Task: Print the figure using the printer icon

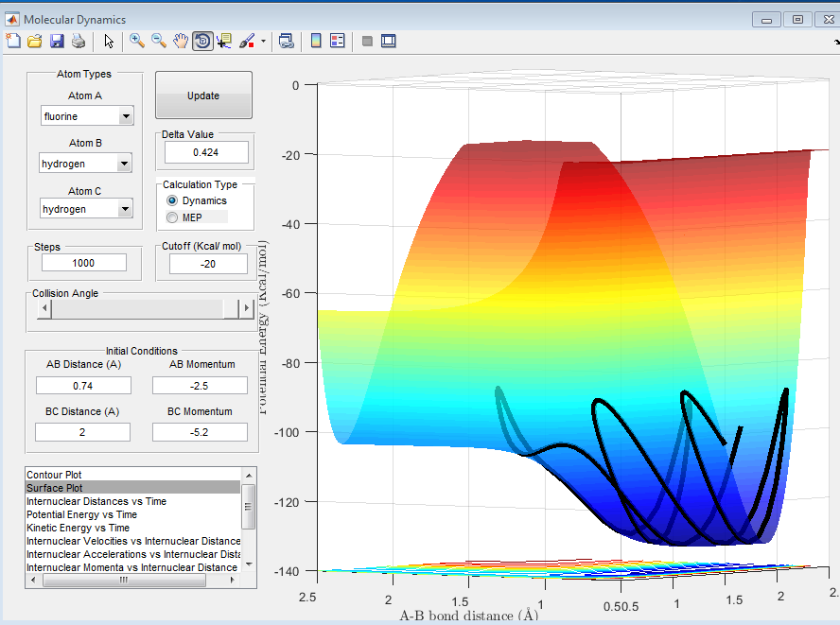Action: (x=79, y=41)
